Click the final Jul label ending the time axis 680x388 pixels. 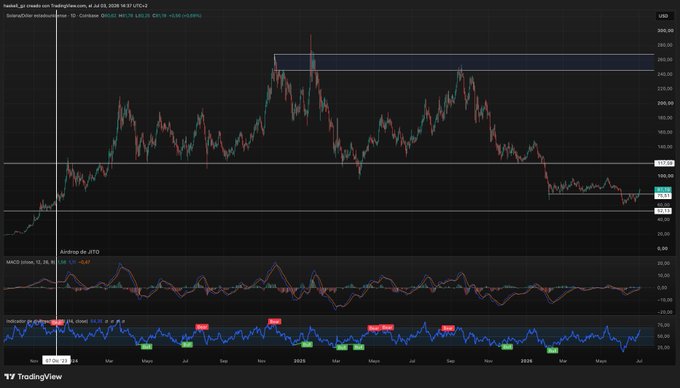[639, 361]
